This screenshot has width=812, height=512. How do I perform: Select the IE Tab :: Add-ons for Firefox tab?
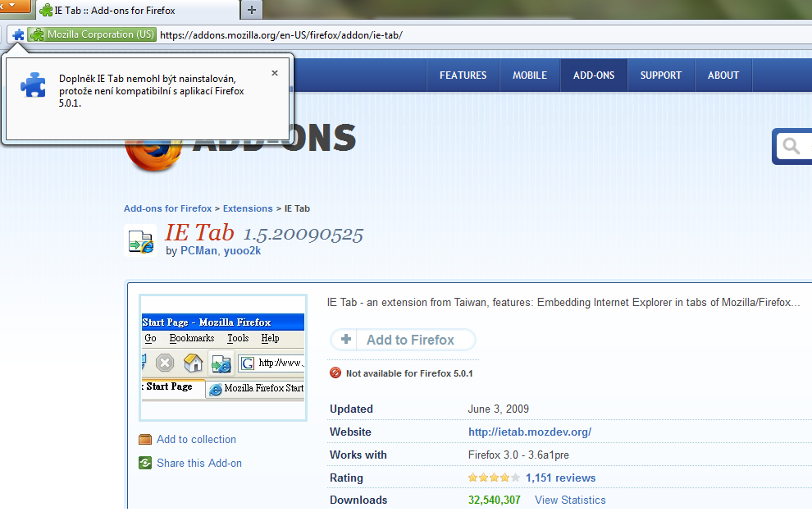(137, 11)
